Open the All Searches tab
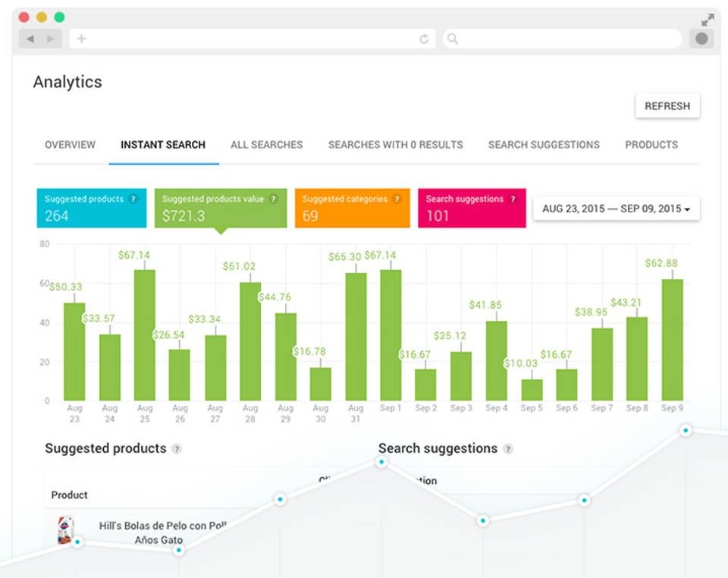The width and height of the screenshot is (728, 578). pyautogui.click(x=266, y=145)
